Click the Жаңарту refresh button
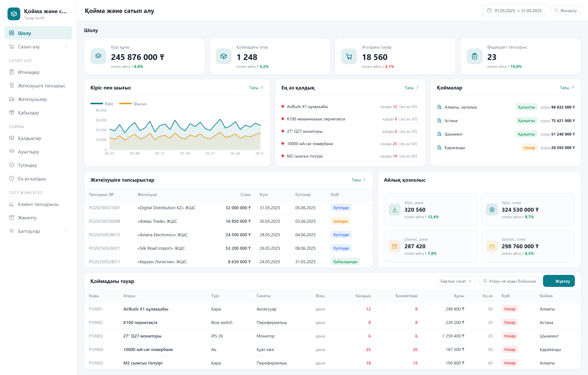This screenshot has height=375, width=588. [x=565, y=10]
